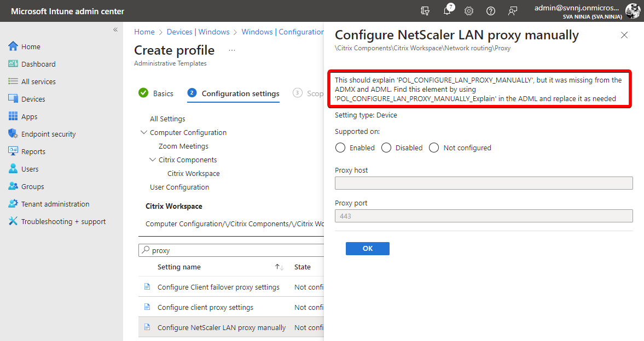The width and height of the screenshot is (644, 341).
Task: Click the All services list icon
Action: click(x=13, y=81)
